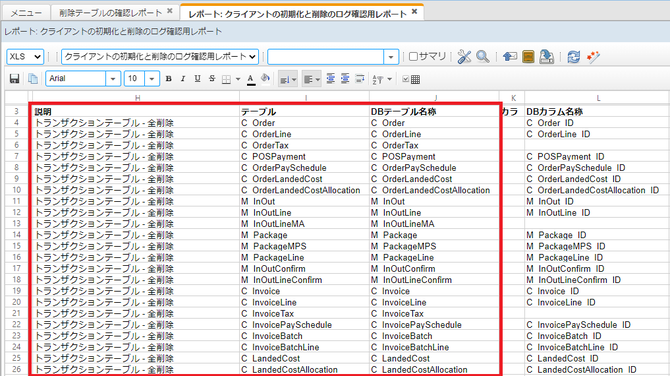The height and width of the screenshot is (376, 670).
Task: Select cell C_OrderLandedCostAllocation_ID
Action: point(598,190)
